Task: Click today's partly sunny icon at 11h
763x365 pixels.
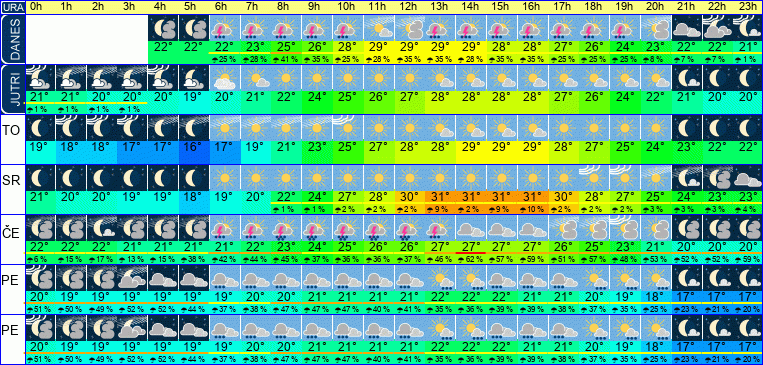Action: click(x=377, y=28)
